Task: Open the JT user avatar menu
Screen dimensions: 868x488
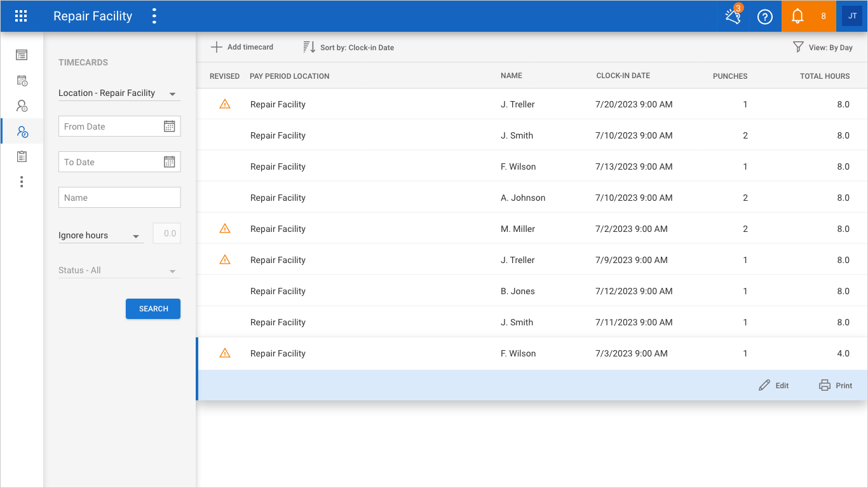Action: tap(852, 17)
